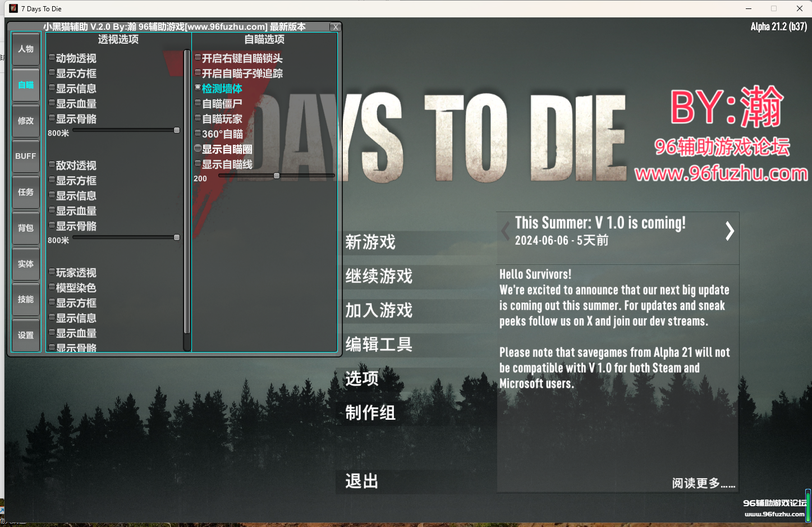Click 新游戏 to start new game
The width and height of the screenshot is (812, 527).
point(370,242)
